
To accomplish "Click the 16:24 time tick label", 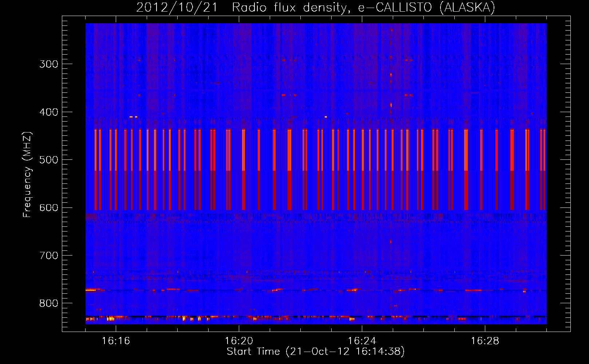I will [x=362, y=341].
